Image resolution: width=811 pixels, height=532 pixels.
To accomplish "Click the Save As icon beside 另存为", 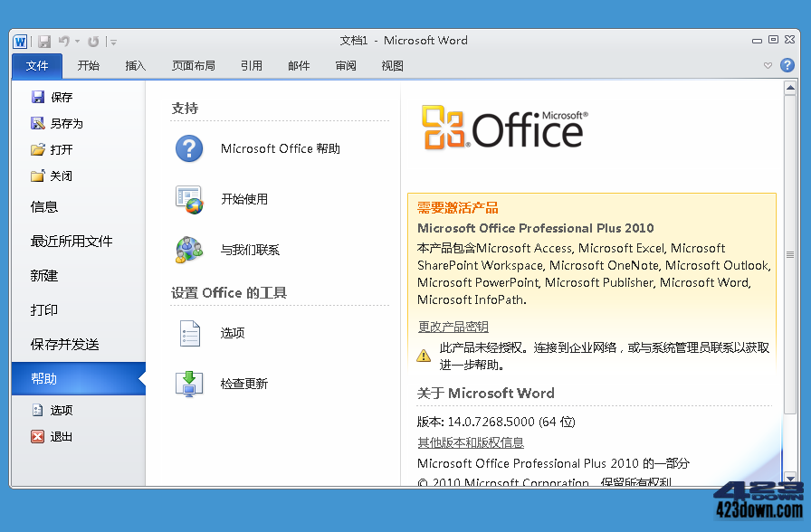I will click(38, 123).
